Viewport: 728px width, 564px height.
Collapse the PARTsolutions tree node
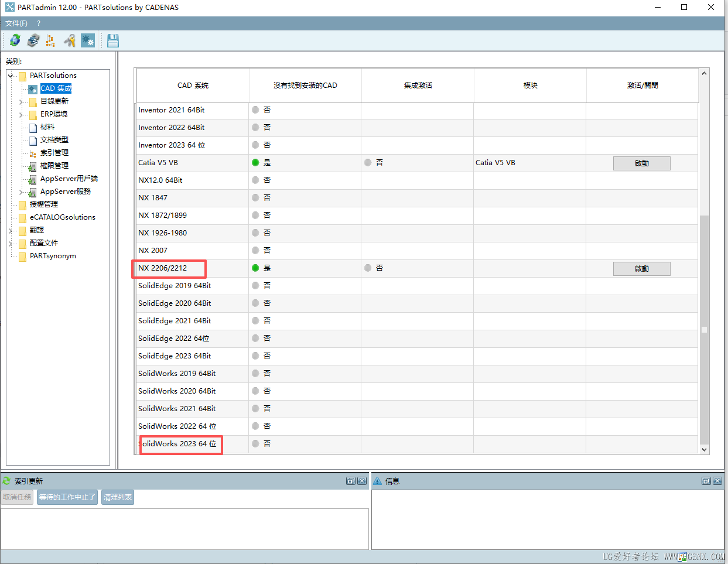coord(11,76)
